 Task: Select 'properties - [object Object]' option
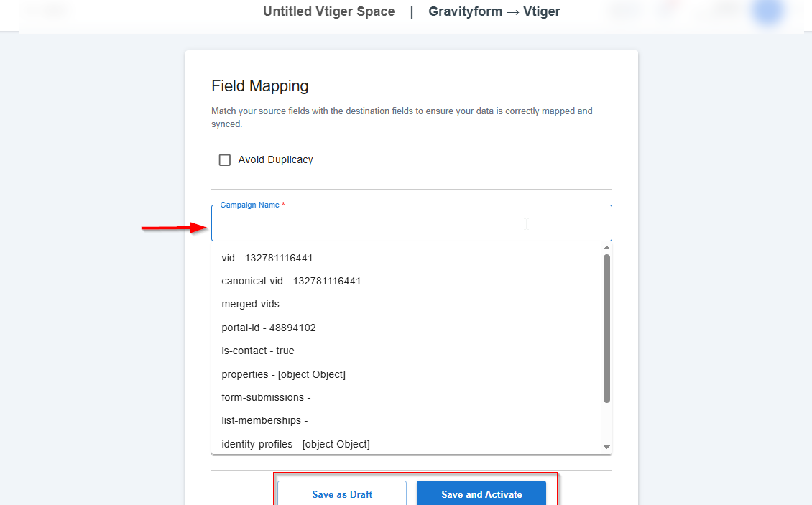(283, 374)
